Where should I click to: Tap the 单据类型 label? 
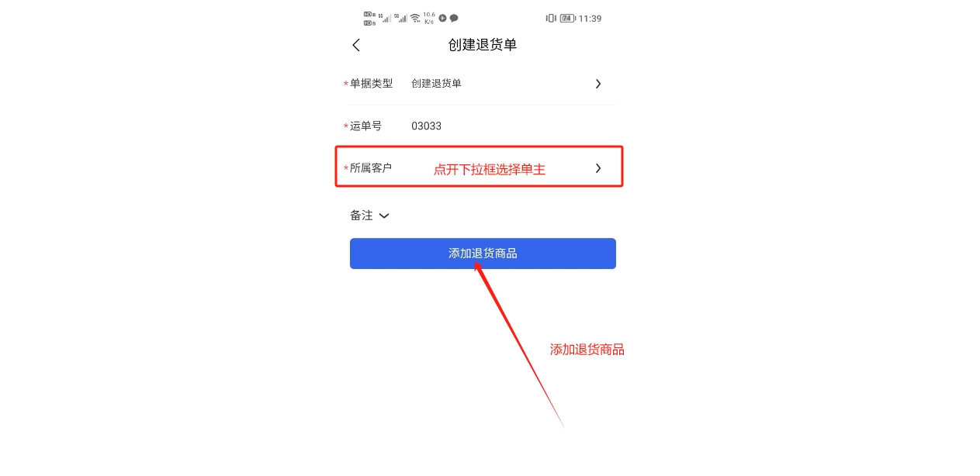click(x=371, y=84)
